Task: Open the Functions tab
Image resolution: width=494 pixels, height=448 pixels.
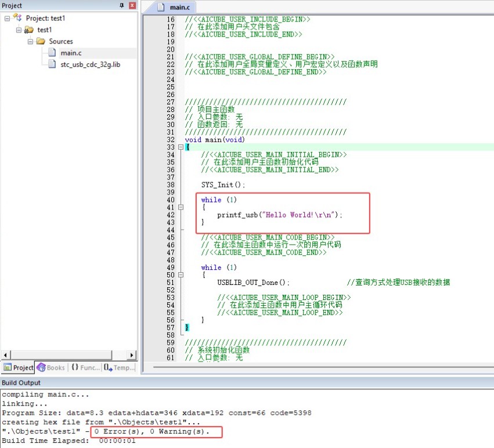Action: click(85, 367)
